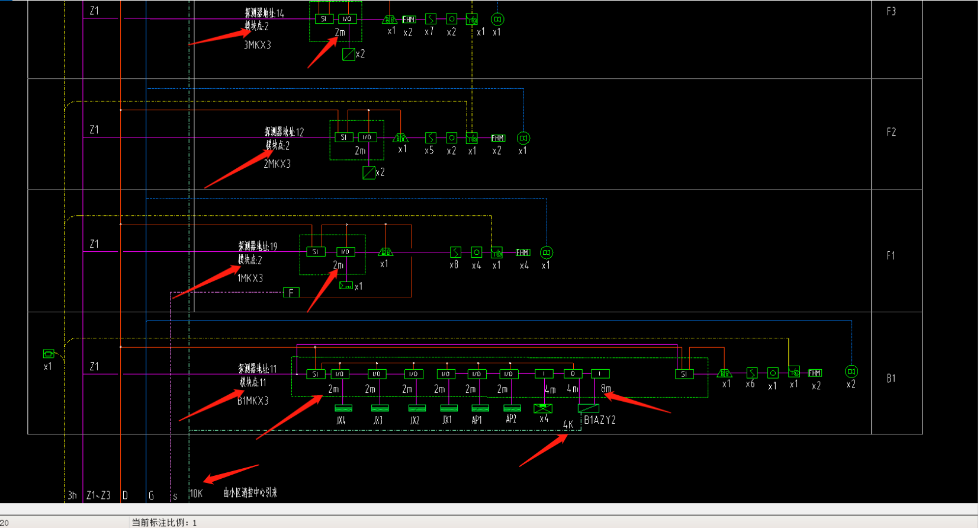Select the F1 FHM symbol marked x4
The height and width of the screenshot is (528, 980).
[x=523, y=252]
